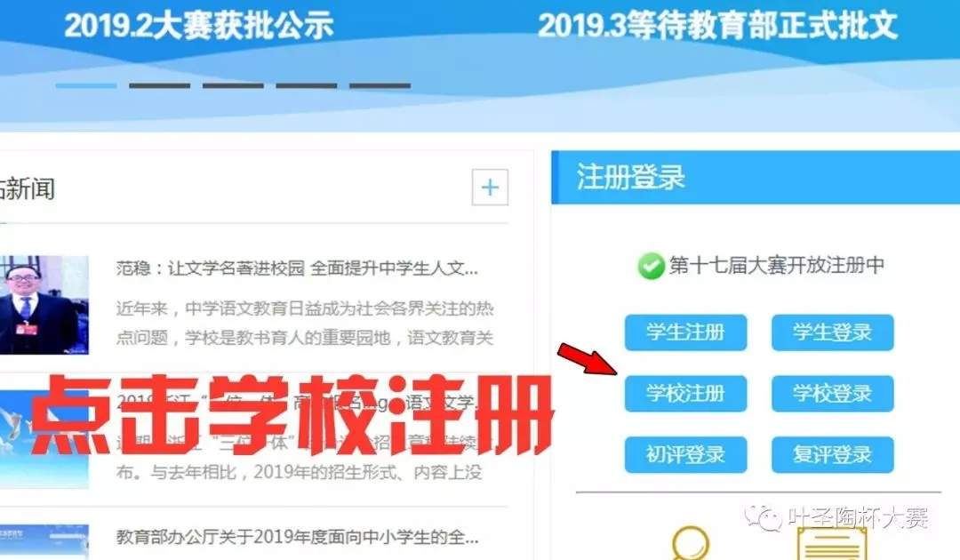Screen dimensions: 960x560
Task: Open the 初评登录 login button
Action: click(x=685, y=455)
